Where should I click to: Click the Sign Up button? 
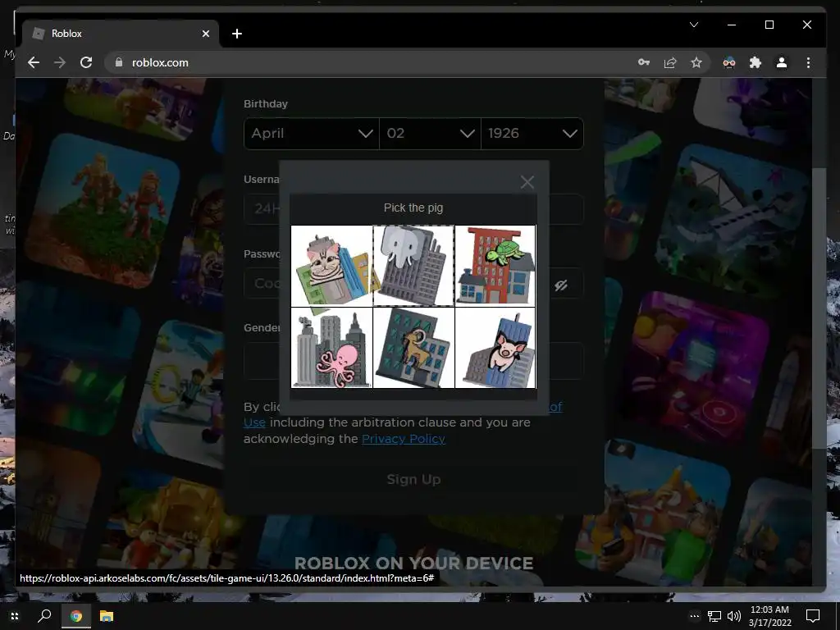[x=413, y=479]
